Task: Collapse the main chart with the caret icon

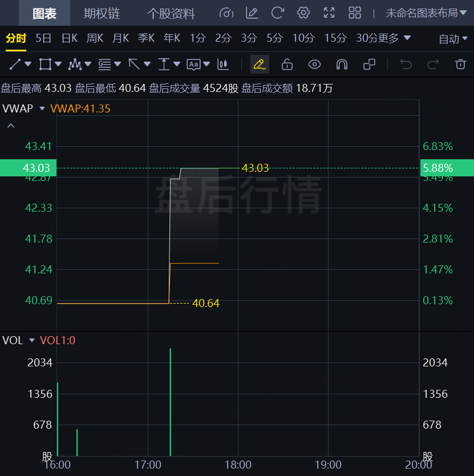Action: pos(11,126)
